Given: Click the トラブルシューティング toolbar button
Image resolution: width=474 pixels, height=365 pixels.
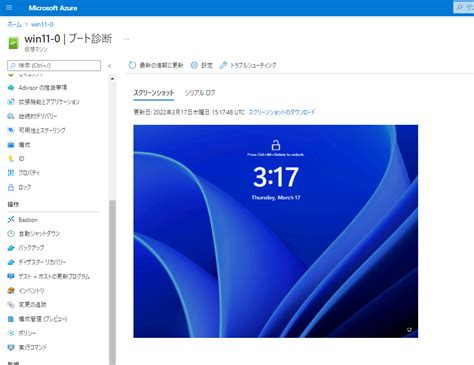Looking at the screenshot, I should tap(248, 65).
